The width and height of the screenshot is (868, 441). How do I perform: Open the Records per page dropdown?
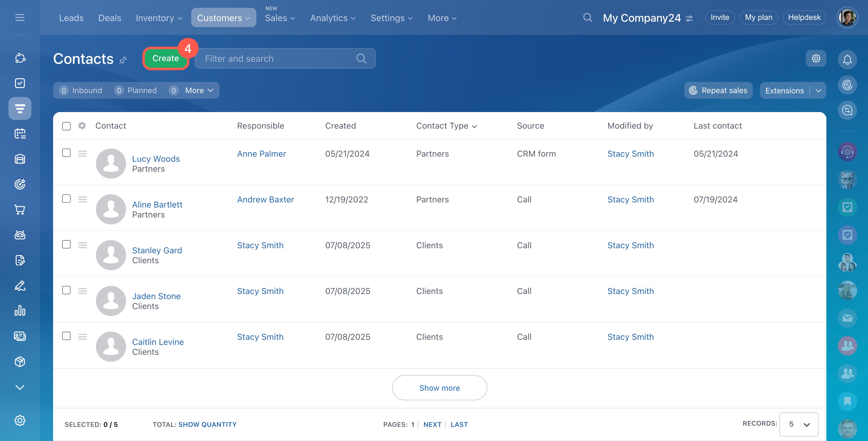coord(798,424)
